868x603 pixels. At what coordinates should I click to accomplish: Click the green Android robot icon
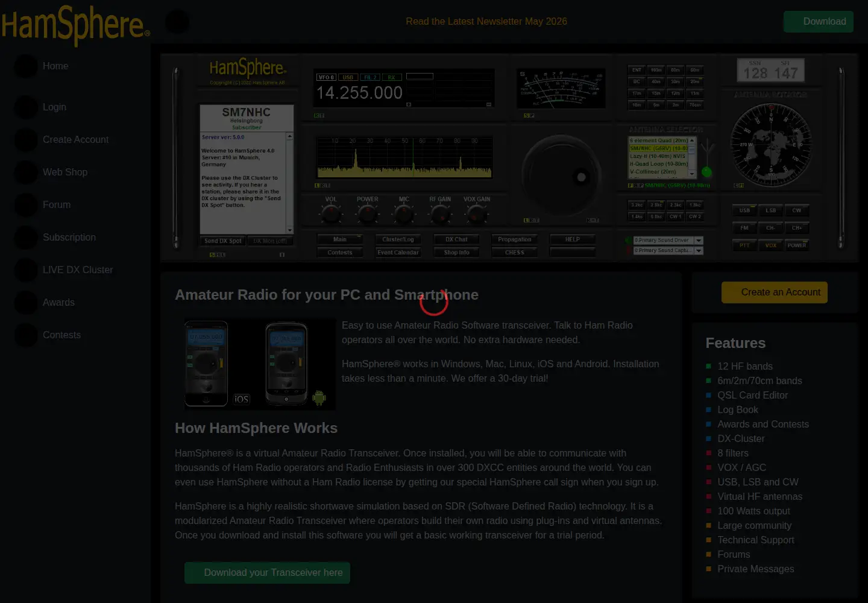319,398
